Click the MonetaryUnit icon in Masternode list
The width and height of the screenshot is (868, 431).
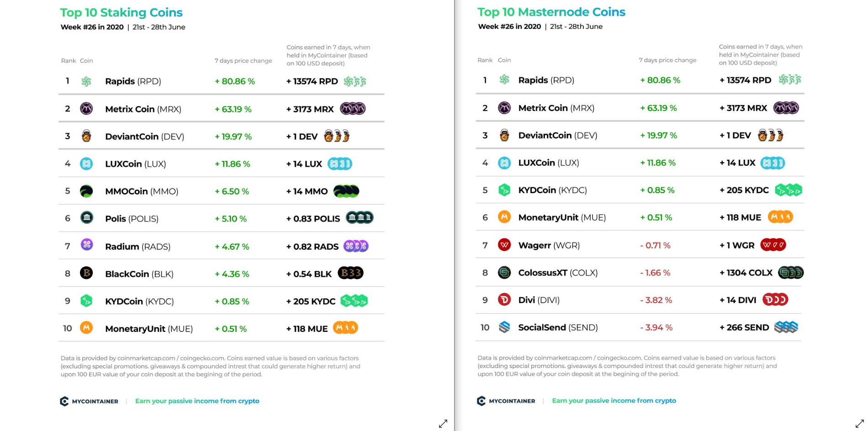[504, 217]
